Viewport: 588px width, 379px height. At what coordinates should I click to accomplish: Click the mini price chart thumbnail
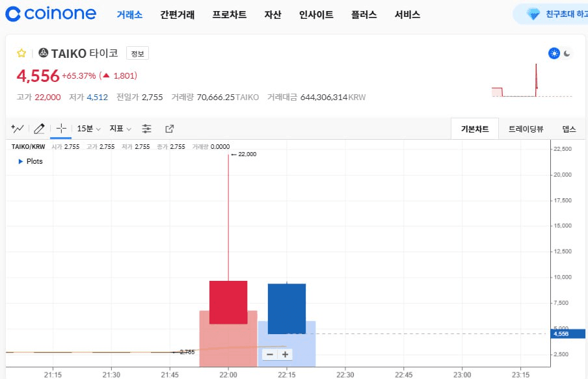(x=532, y=81)
